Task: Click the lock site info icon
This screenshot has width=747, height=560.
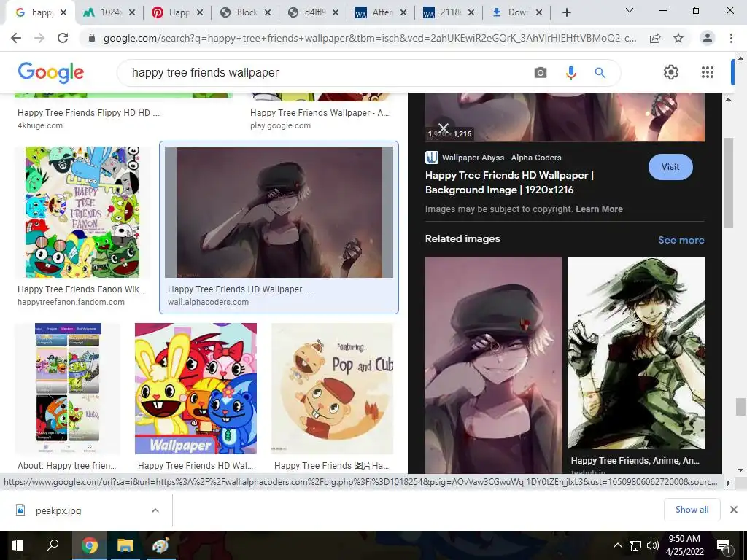Action: tap(92, 38)
